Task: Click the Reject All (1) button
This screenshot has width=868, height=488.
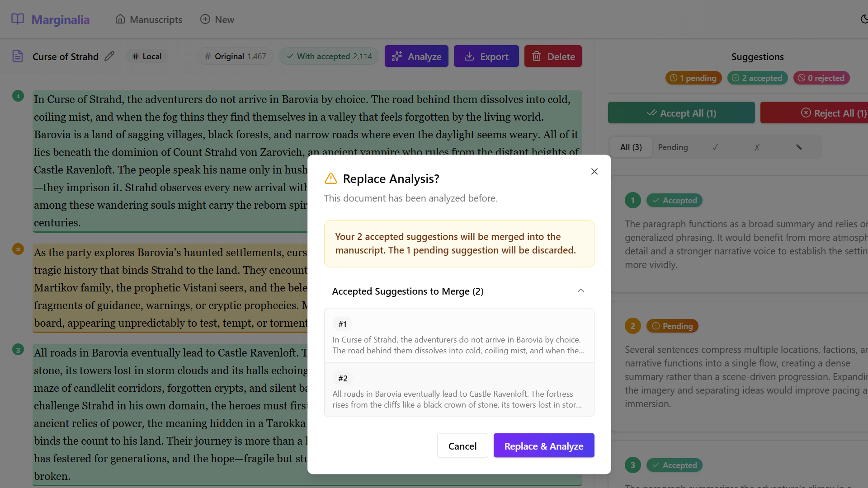Action: pyautogui.click(x=814, y=113)
